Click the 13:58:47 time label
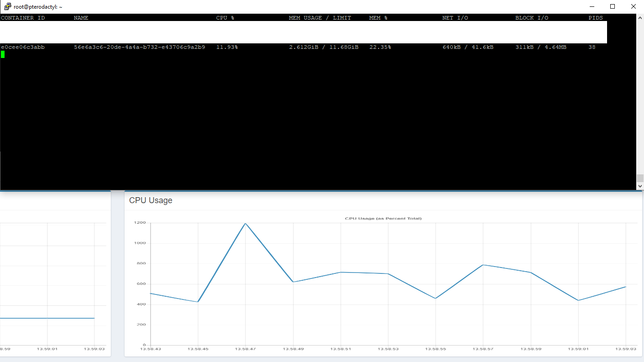 [x=245, y=349]
